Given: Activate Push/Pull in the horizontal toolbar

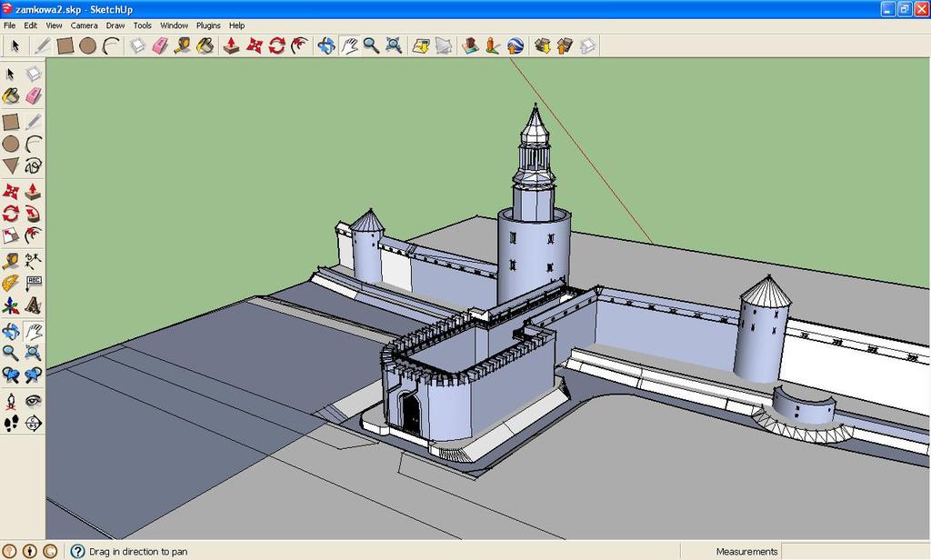Looking at the screenshot, I should click(232, 45).
